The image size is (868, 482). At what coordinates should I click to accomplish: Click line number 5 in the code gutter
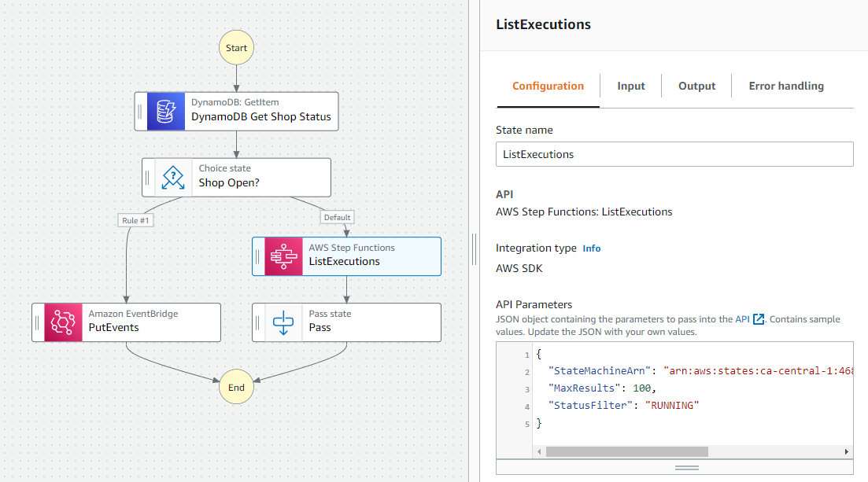[x=527, y=425]
